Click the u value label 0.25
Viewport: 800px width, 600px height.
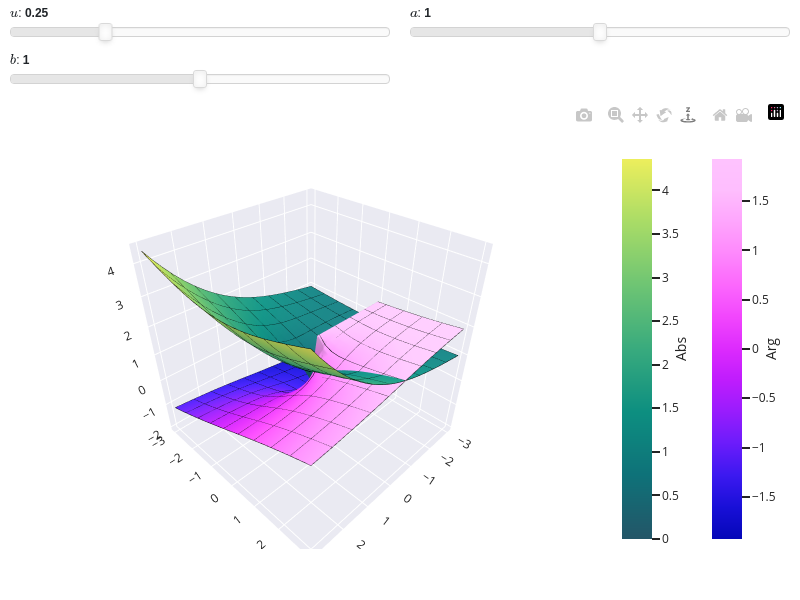click(36, 13)
